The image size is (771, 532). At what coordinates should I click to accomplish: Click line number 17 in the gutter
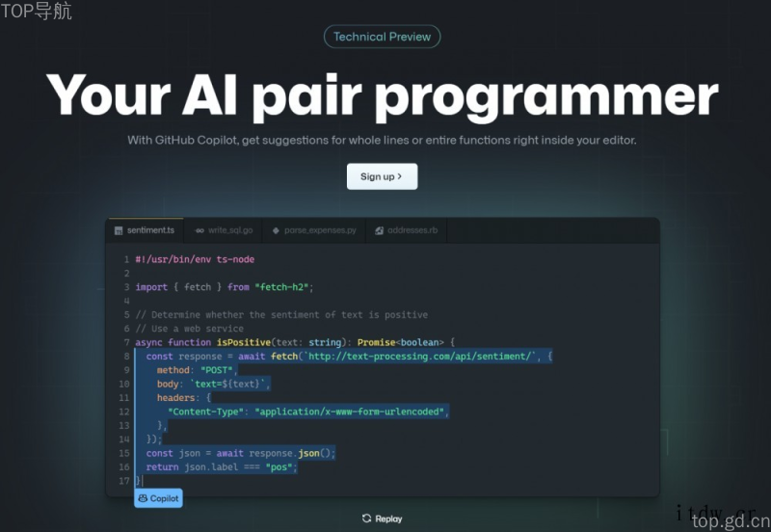[x=124, y=480]
